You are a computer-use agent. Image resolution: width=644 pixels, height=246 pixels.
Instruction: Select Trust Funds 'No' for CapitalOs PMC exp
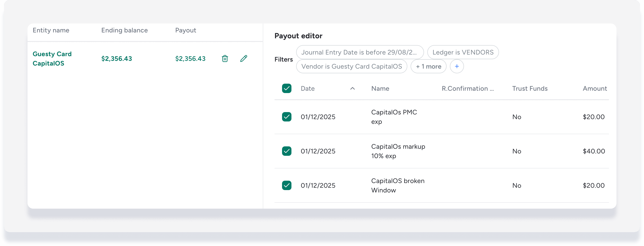click(x=517, y=117)
